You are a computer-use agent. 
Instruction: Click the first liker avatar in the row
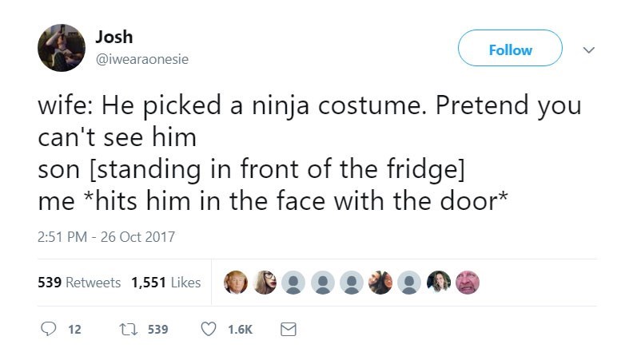[236, 283]
